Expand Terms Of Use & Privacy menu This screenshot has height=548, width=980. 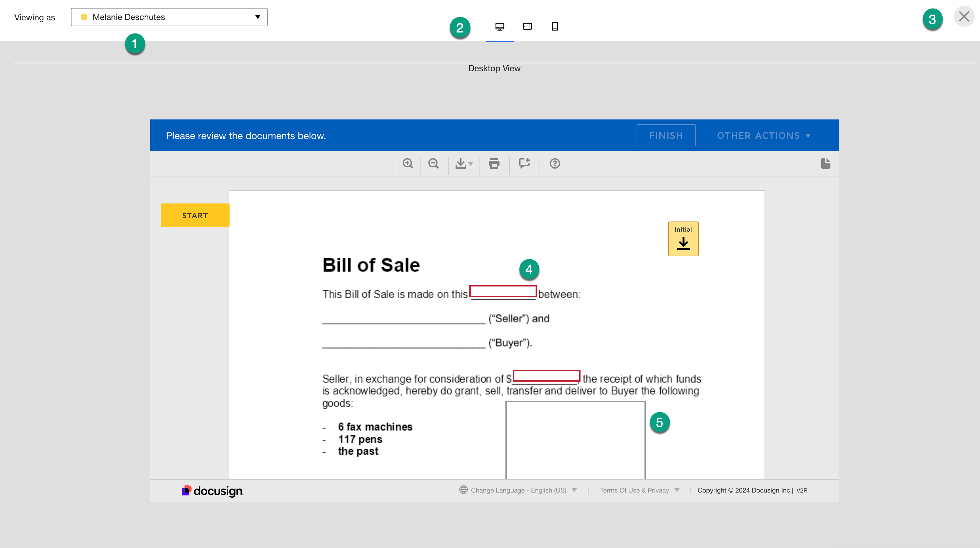[x=639, y=490]
